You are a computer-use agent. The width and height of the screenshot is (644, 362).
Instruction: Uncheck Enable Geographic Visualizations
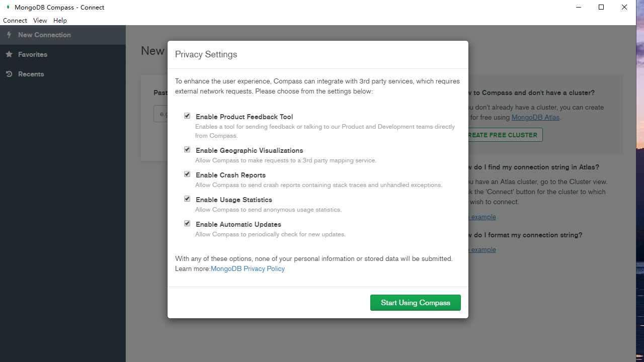(x=187, y=149)
